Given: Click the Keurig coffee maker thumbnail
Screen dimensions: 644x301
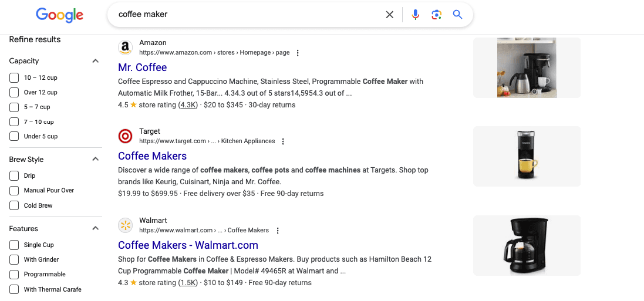Looking at the screenshot, I should tap(527, 156).
